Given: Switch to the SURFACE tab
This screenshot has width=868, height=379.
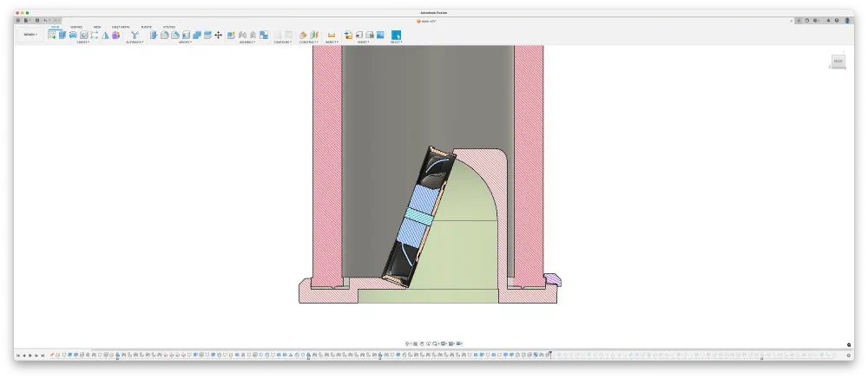Looking at the screenshot, I should (x=76, y=27).
